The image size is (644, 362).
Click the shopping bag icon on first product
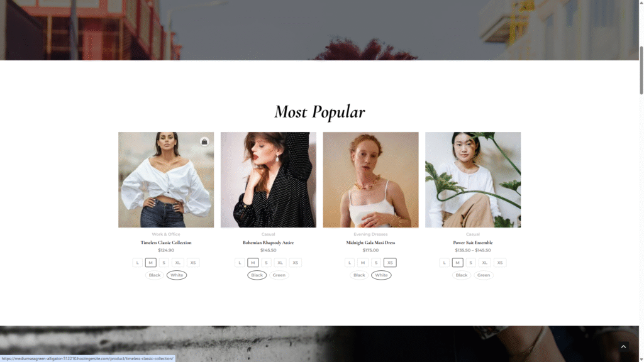204,141
